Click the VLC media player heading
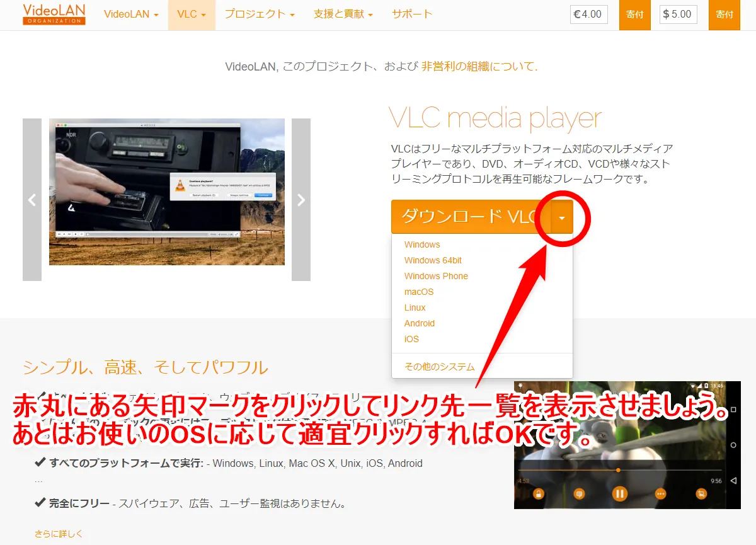Screen dimensions: 756x545 coord(495,118)
